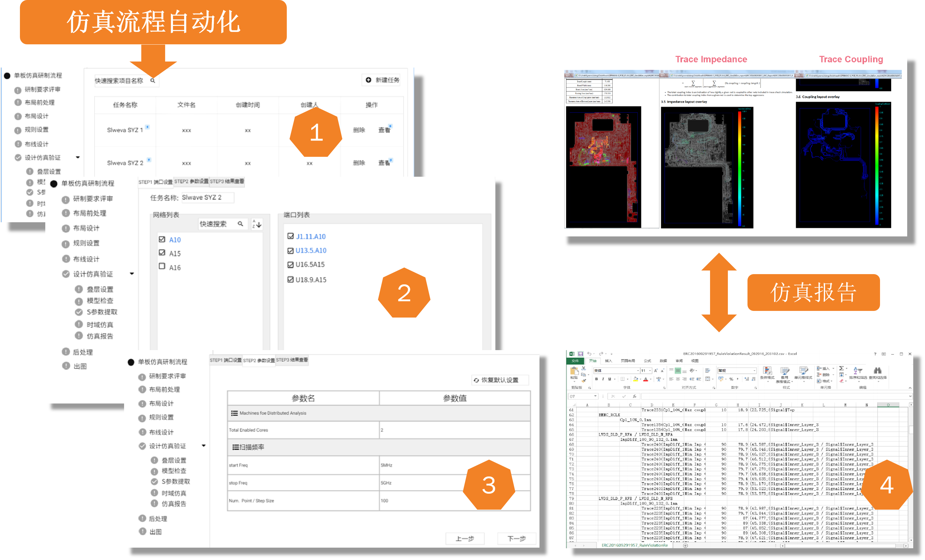Click the AutoSum sigma icon
The height and width of the screenshot is (560, 925).
(x=842, y=368)
